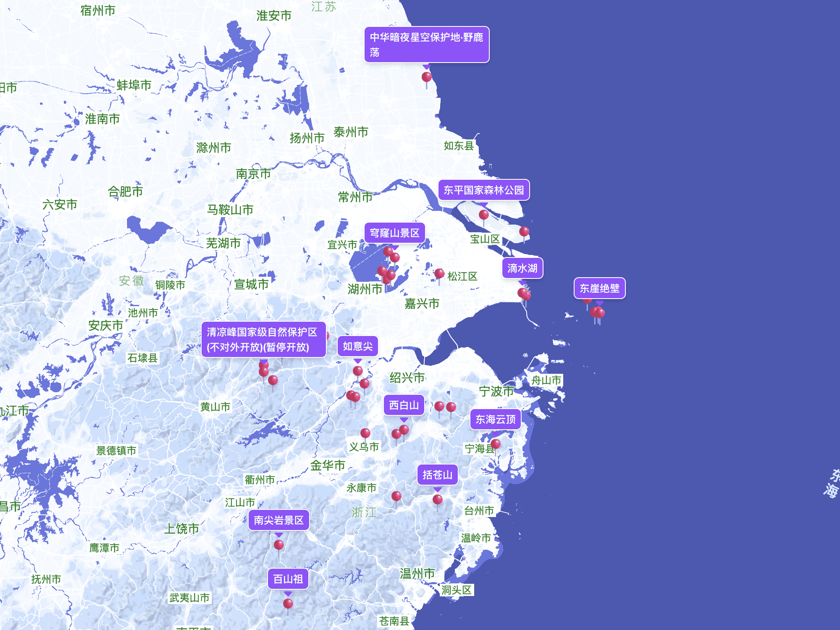Open the 中华暗夜星空保护地·野鹿荡 label

427,45
